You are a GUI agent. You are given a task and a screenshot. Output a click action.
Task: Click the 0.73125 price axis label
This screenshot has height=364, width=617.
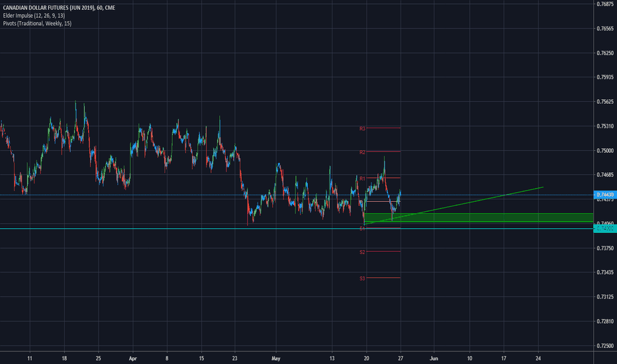(x=605, y=297)
